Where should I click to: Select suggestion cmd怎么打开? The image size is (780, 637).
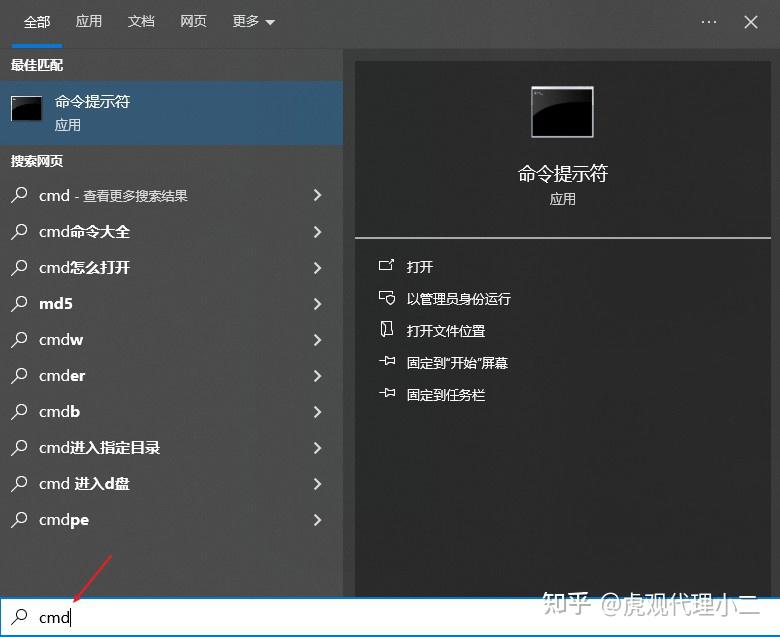click(x=171, y=268)
